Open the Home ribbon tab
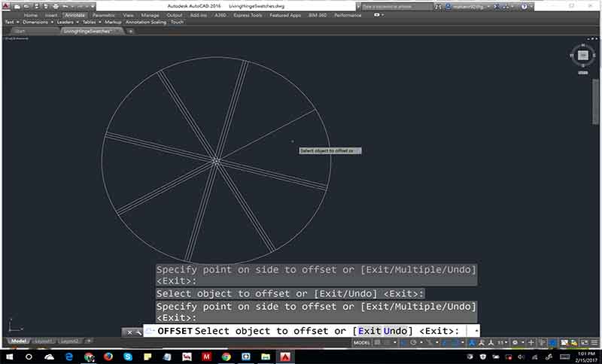 tap(31, 15)
